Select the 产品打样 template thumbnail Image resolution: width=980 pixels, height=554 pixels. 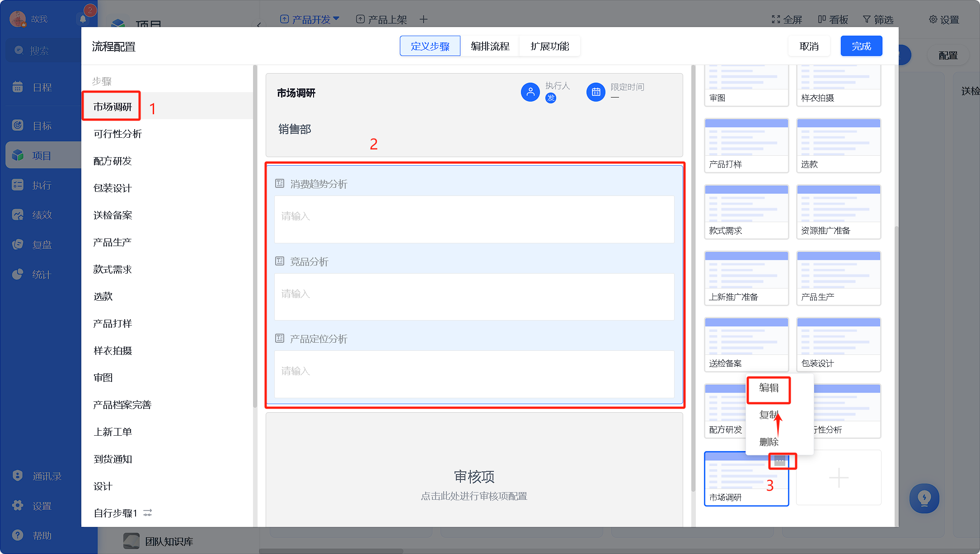pyautogui.click(x=746, y=145)
